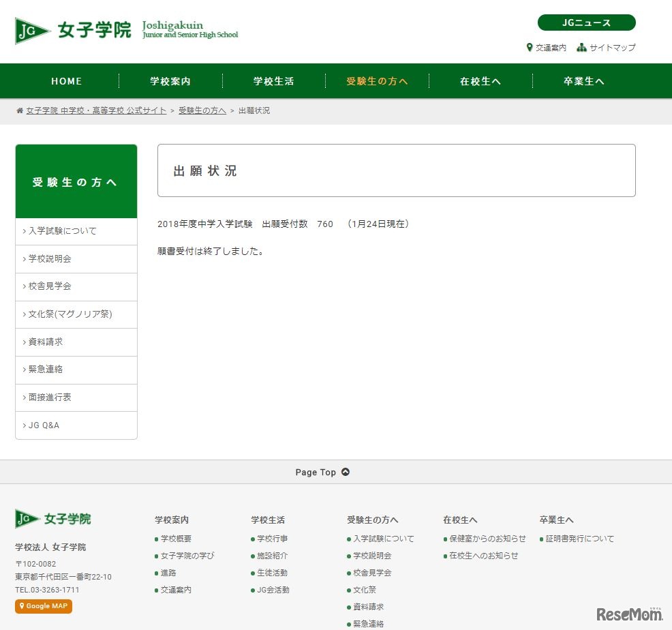Viewport: 672px width, 630px height.
Task: Click the green 受験生の方へ sidebar header panel
Action: [76, 180]
